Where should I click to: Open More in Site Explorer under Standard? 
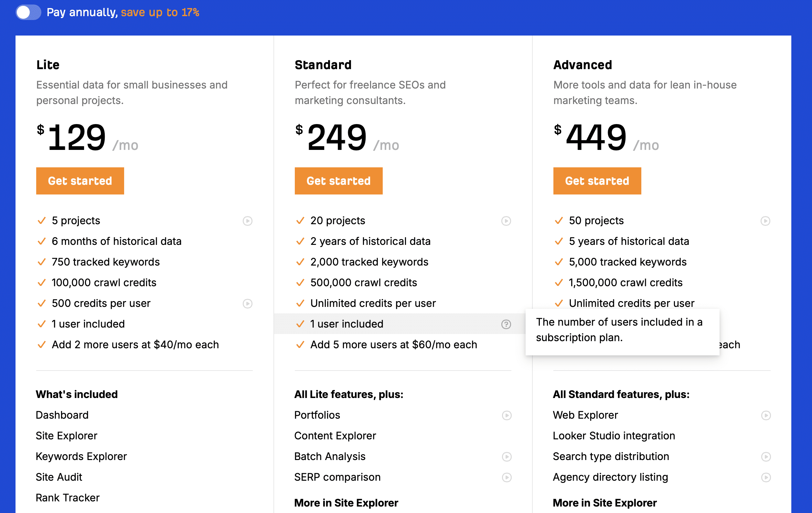pos(346,503)
